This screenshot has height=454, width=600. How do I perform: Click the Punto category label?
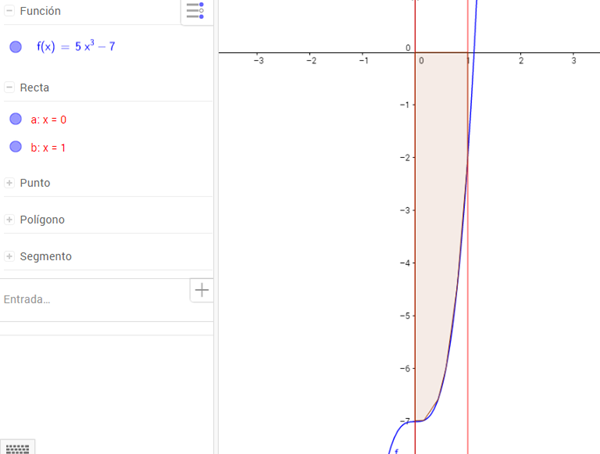35,183
